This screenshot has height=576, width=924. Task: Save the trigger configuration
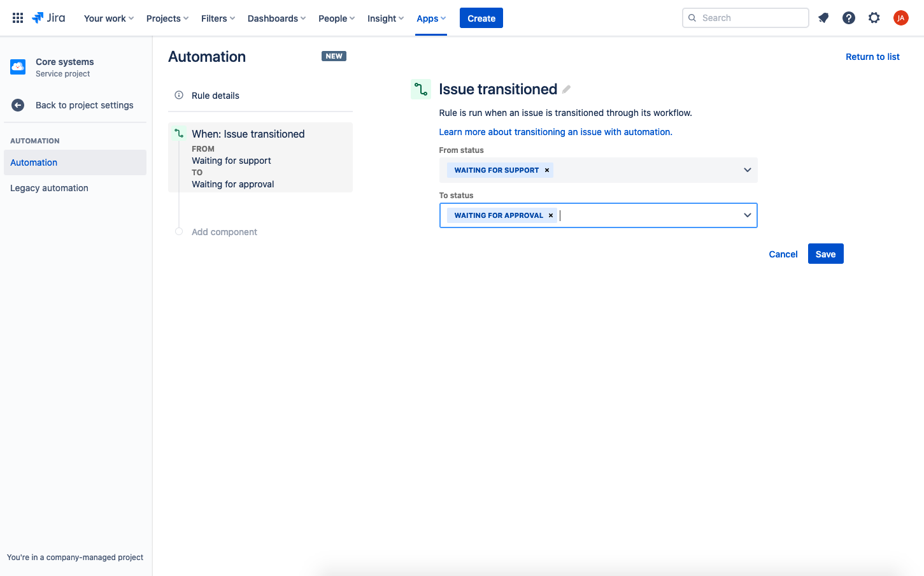(825, 254)
